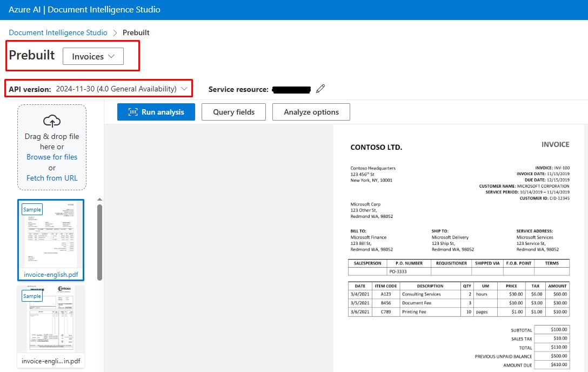Navigate to Document Intelligence Studio breadcrumb

click(x=58, y=32)
